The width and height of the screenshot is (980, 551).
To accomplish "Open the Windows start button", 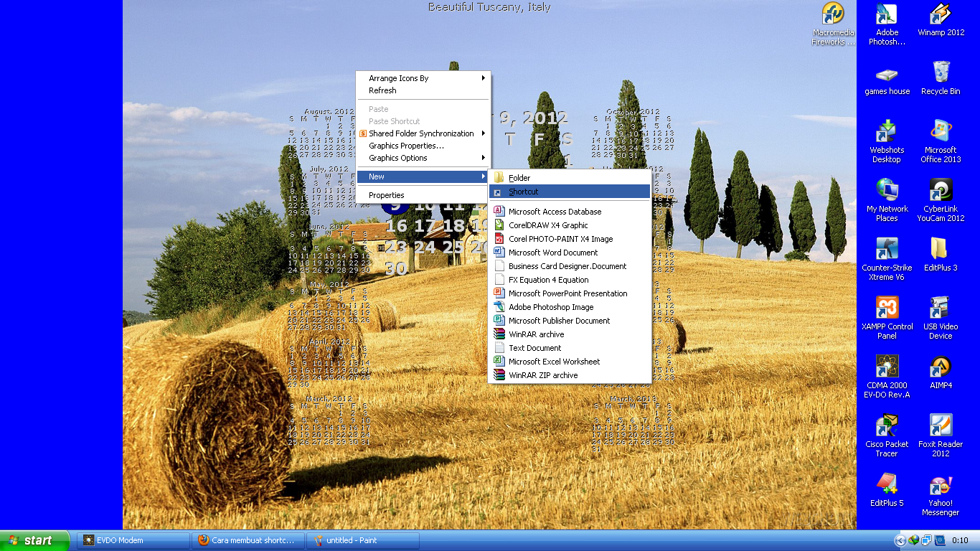I will coord(34,540).
